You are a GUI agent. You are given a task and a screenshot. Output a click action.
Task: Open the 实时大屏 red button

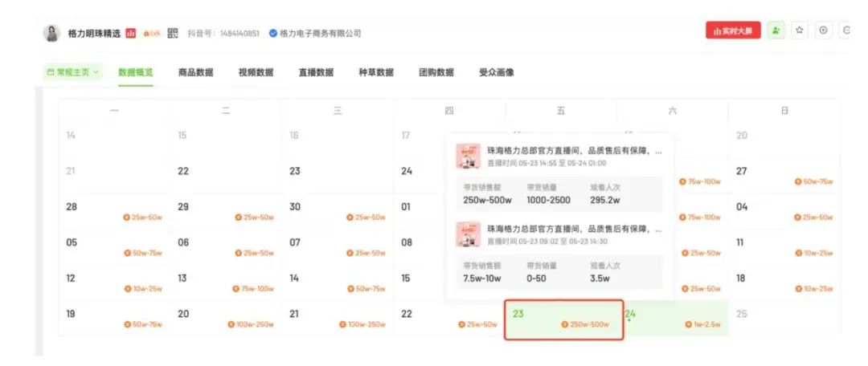[x=733, y=31]
